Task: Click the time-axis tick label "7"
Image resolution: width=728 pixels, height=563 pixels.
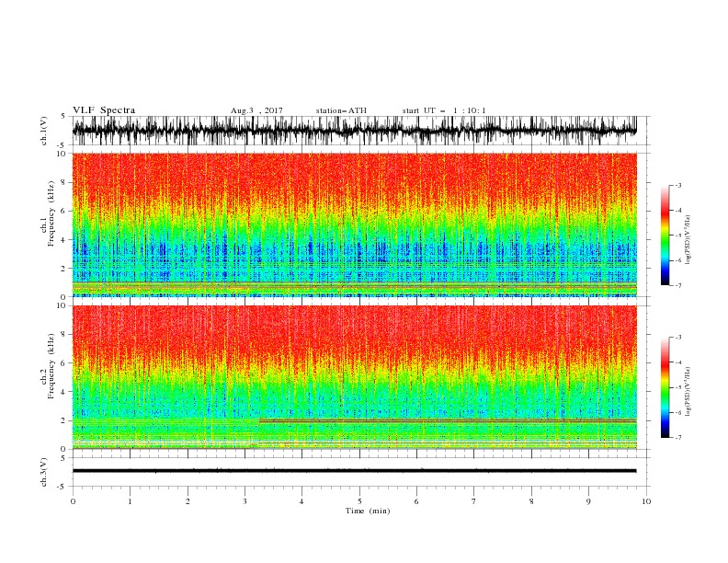Action: [x=474, y=501]
